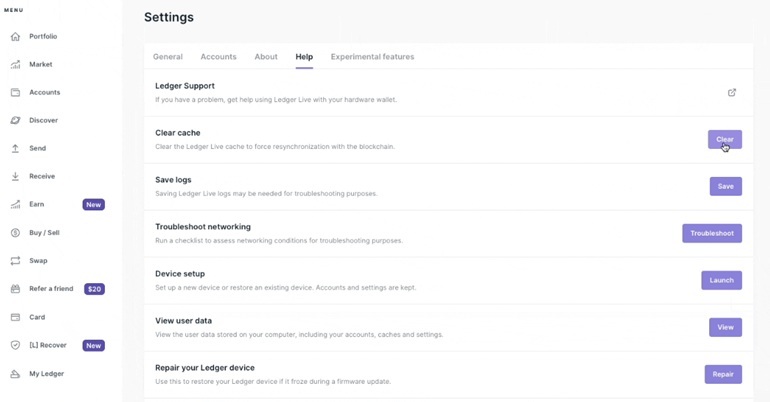Image resolution: width=770 pixels, height=402 pixels.
Task: Switch to the General tab
Action: (168, 57)
